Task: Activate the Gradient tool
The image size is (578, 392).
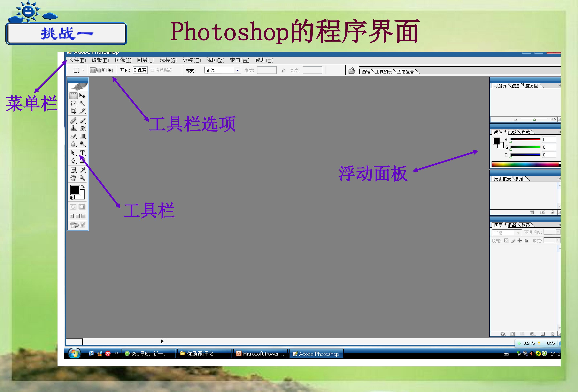Action: [x=82, y=136]
